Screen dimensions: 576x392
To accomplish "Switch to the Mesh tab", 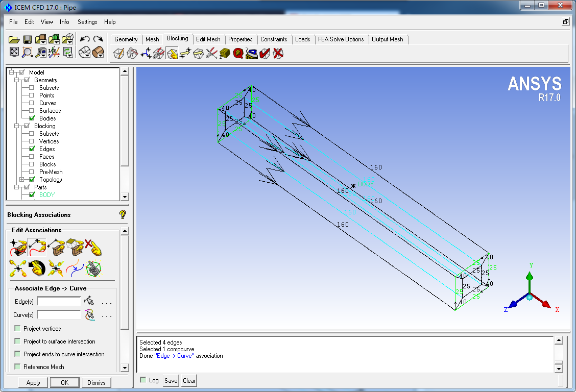I will click(152, 39).
